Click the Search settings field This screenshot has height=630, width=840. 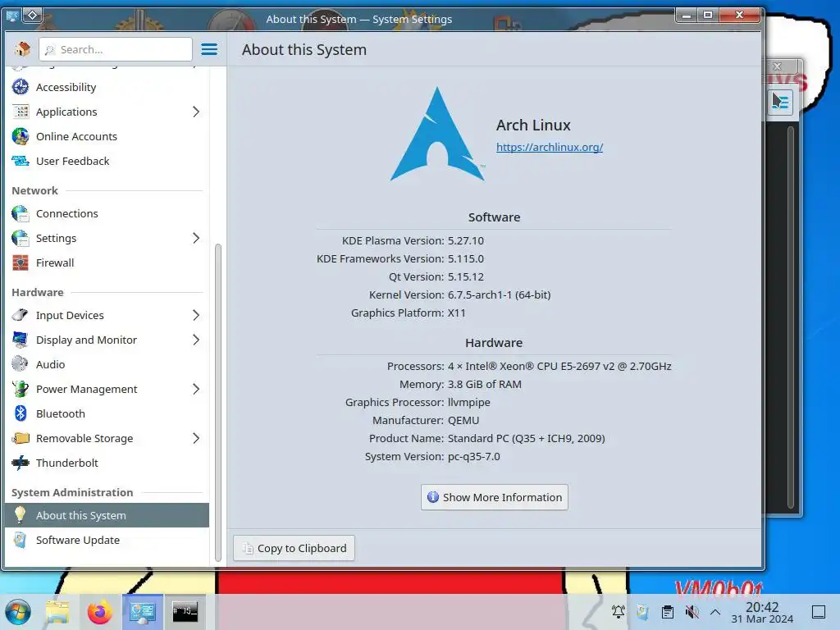click(116, 49)
